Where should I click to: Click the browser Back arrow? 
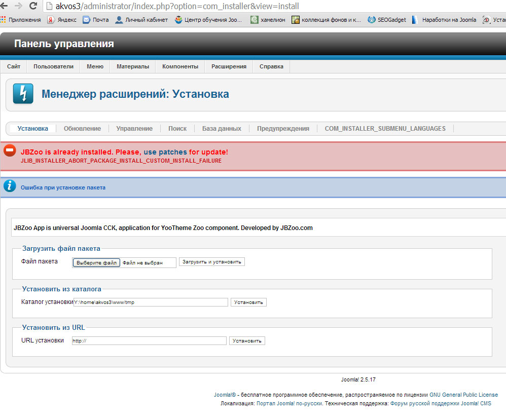point(5,6)
